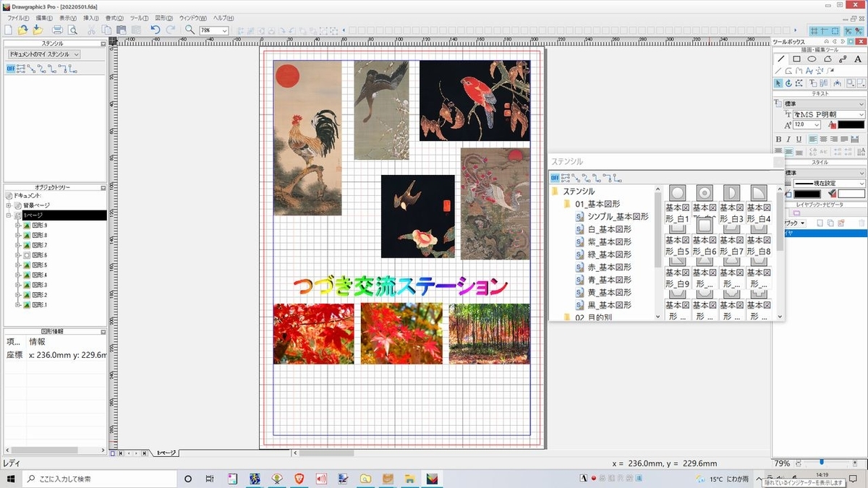Open Print Preview from the toolbar

coord(72,30)
